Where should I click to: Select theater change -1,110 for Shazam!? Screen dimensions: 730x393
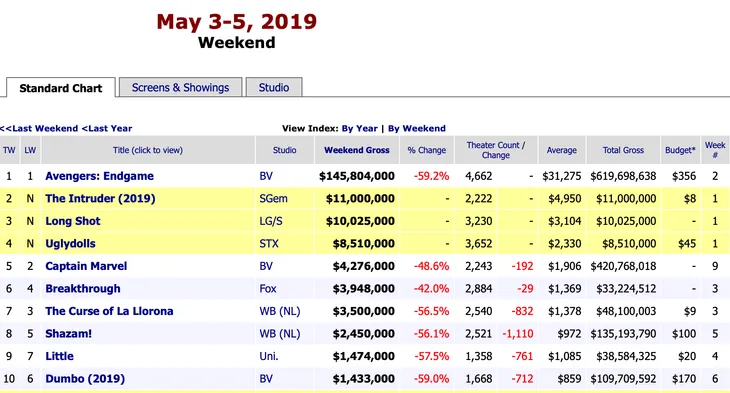click(x=518, y=334)
